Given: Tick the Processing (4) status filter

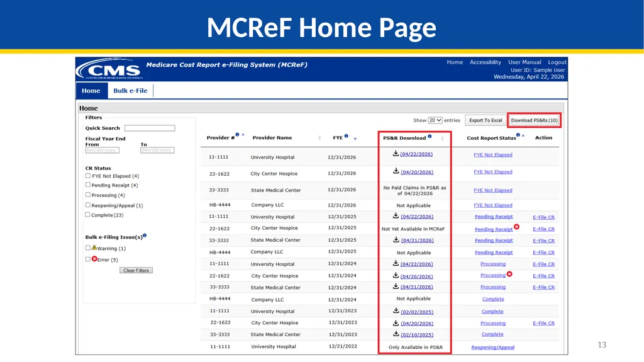Looking at the screenshot, I should 88,195.
